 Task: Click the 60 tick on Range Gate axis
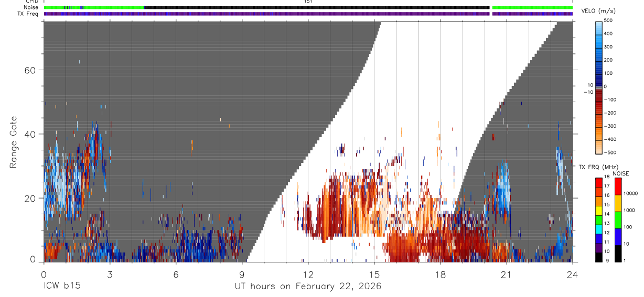tap(31, 70)
